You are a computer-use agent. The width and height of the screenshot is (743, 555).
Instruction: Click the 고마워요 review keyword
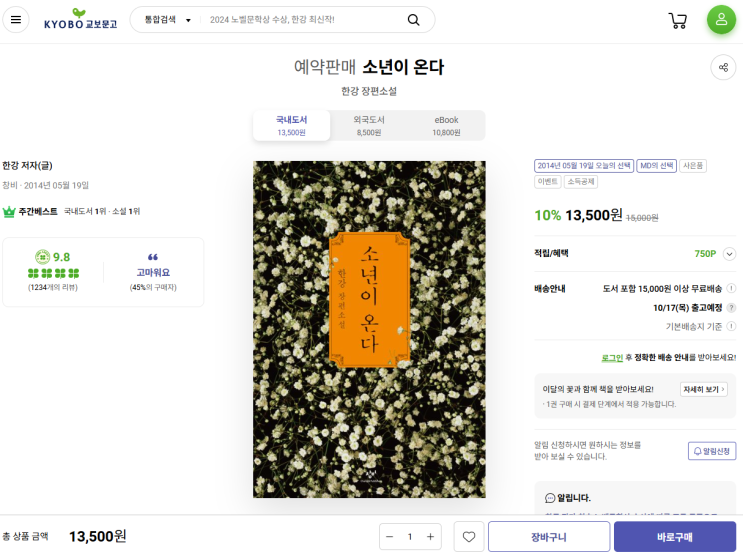click(153, 273)
